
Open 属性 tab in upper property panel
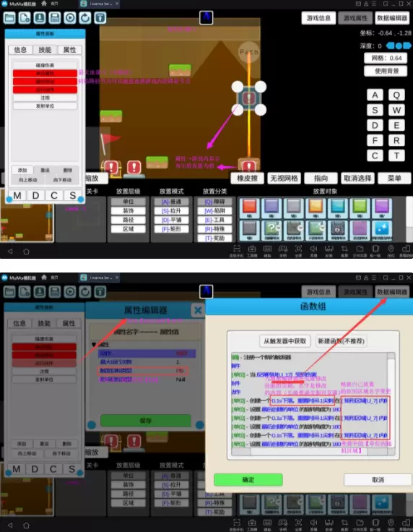click(x=69, y=50)
